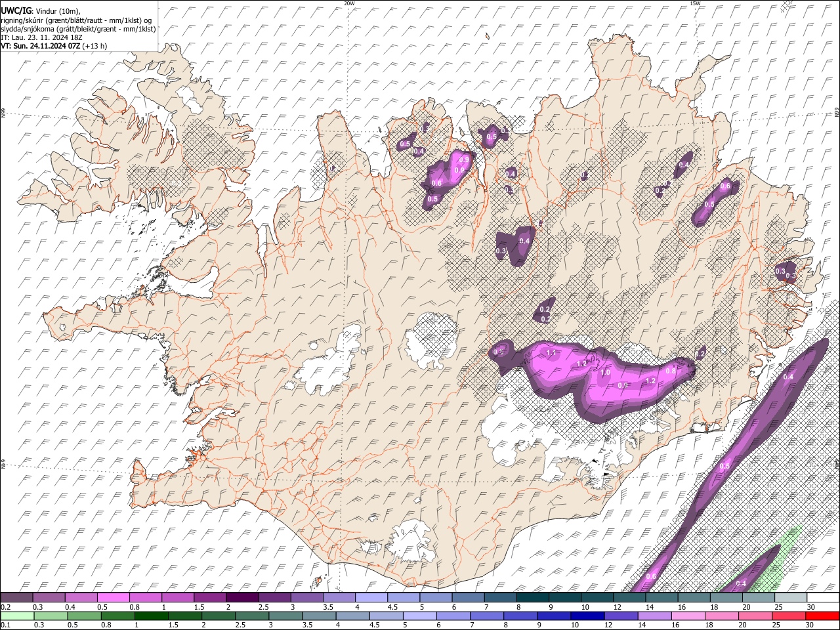This screenshot has width=840, height=630.
Task: Click the deep navy blue swatch labeled 10 in lower legend
Action: [587, 616]
